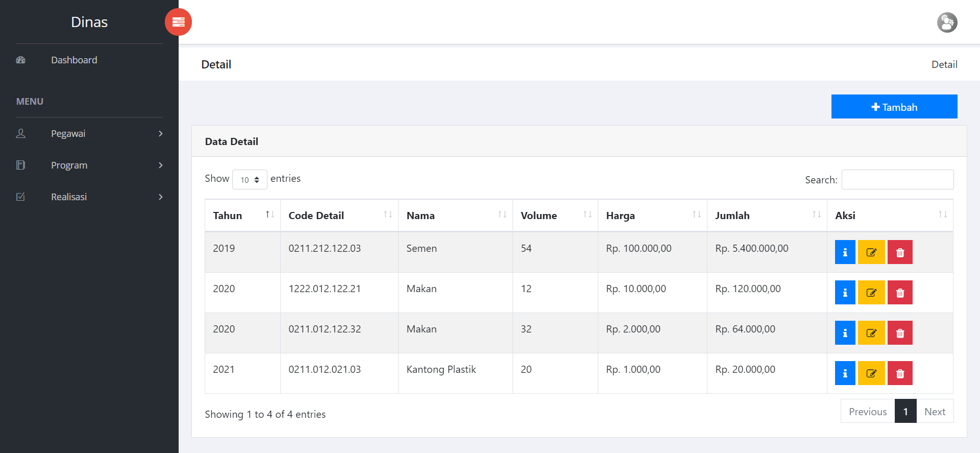
Task: Expand the Program submenu
Action: click(89, 165)
